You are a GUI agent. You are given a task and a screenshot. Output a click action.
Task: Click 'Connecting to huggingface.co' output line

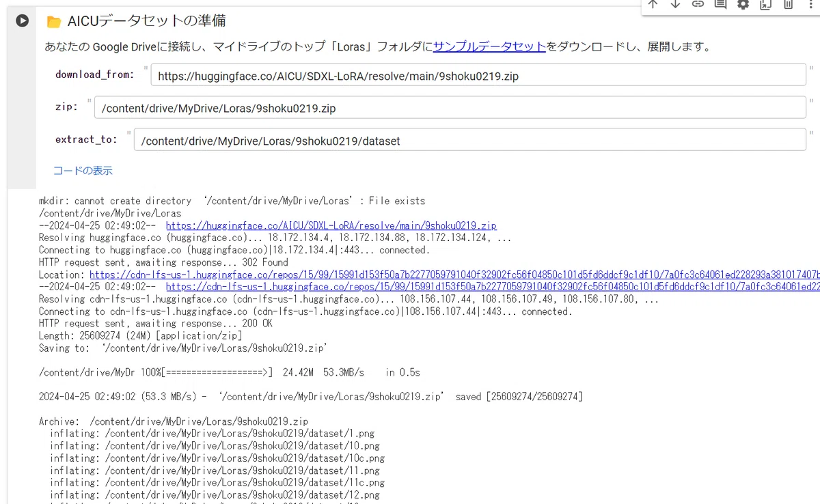point(234,250)
